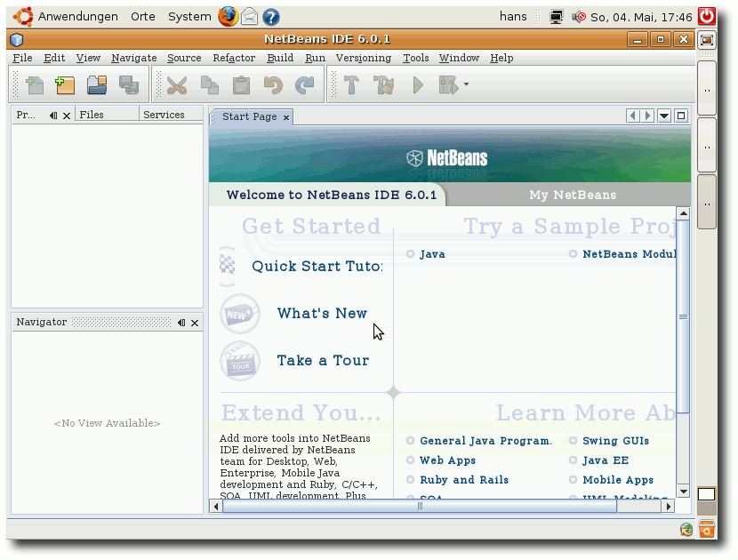738x560 pixels.
Task: Click the Copy toolbar icon
Action: click(x=210, y=85)
